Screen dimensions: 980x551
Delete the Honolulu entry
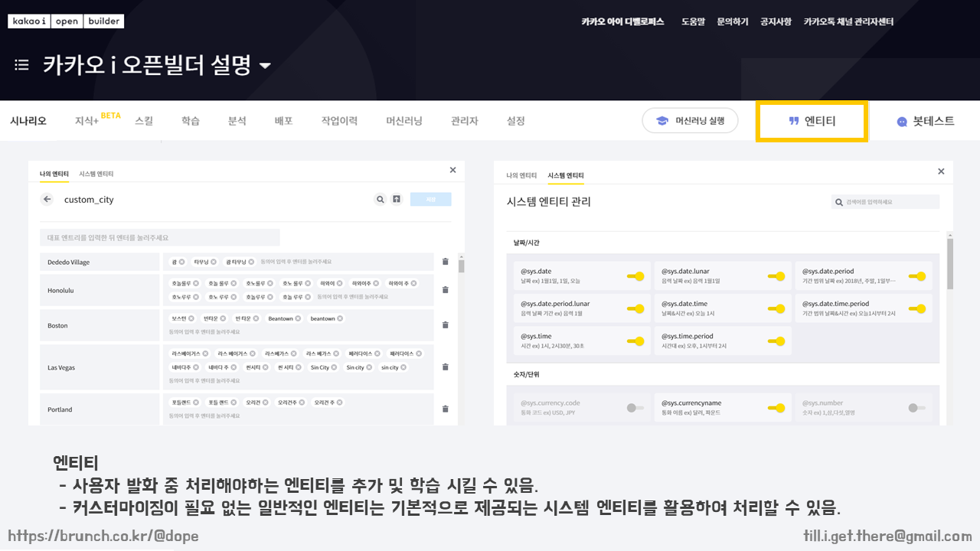coord(446,290)
